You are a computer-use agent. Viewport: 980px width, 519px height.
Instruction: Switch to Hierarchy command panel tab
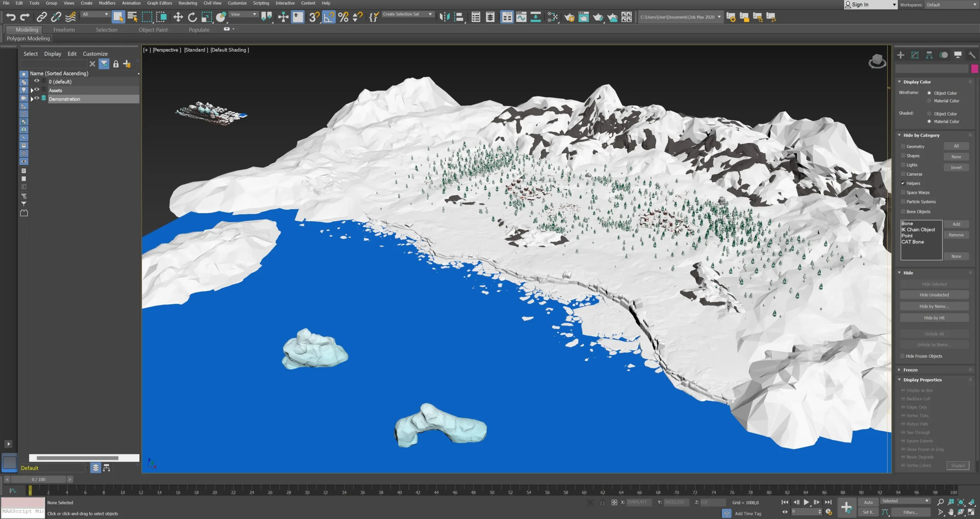pos(929,55)
